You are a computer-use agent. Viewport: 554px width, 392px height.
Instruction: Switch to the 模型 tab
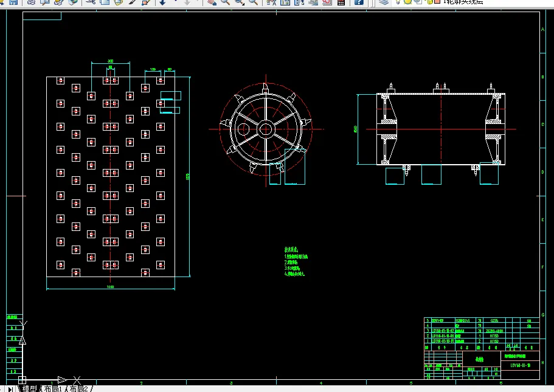click(x=29, y=388)
